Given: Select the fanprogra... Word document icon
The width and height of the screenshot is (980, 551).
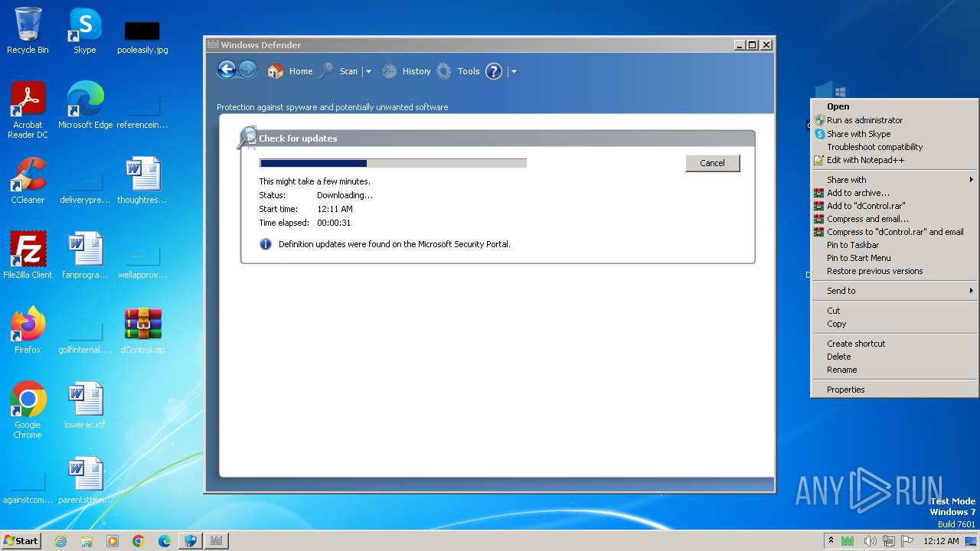Looking at the screenshot, I should [x=85, y=256].
